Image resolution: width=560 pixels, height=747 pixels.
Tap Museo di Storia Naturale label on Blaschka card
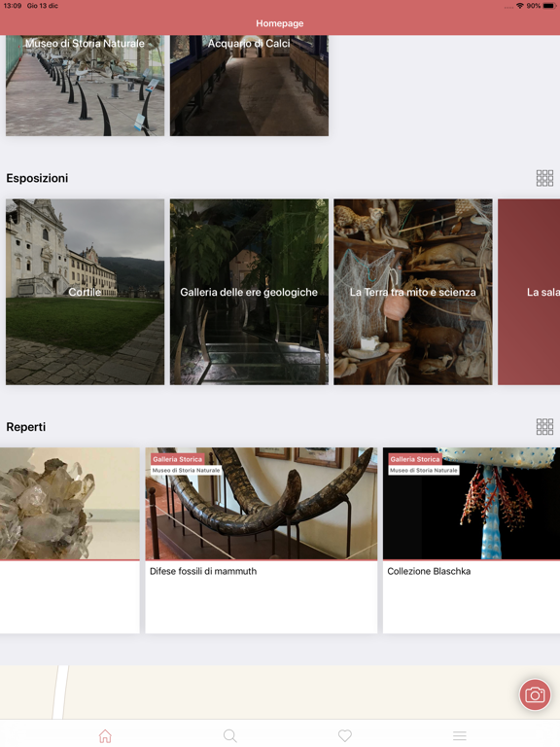[x=424, y=470]
